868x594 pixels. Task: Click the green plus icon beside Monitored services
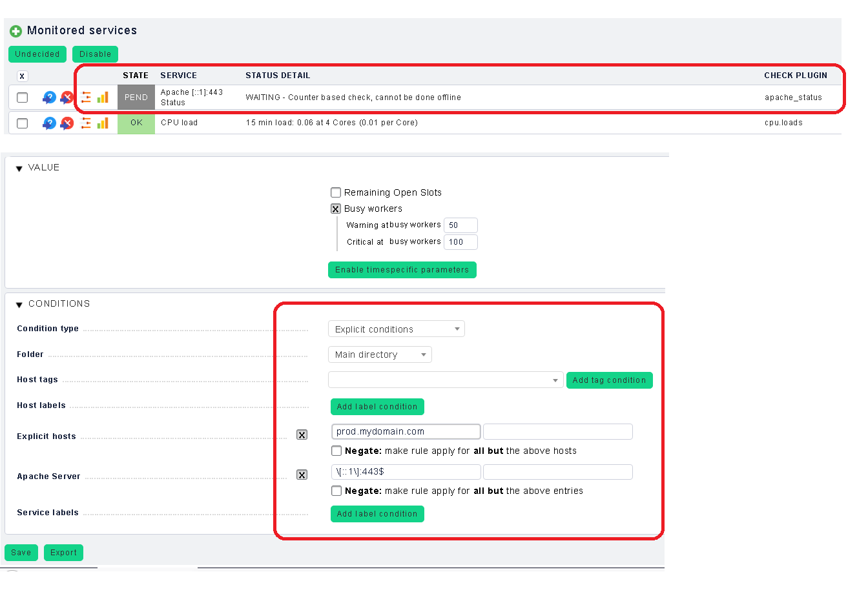(x=15, y=31)
